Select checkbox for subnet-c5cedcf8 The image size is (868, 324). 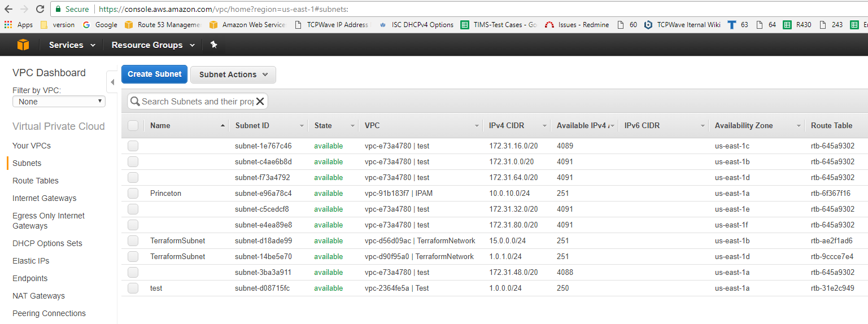[133, 209]
